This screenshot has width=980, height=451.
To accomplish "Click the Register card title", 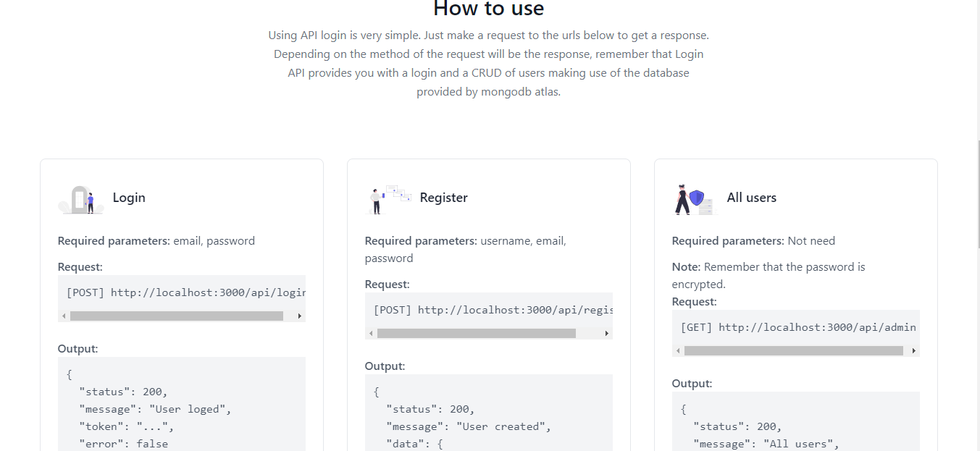I will coord(444,198).
